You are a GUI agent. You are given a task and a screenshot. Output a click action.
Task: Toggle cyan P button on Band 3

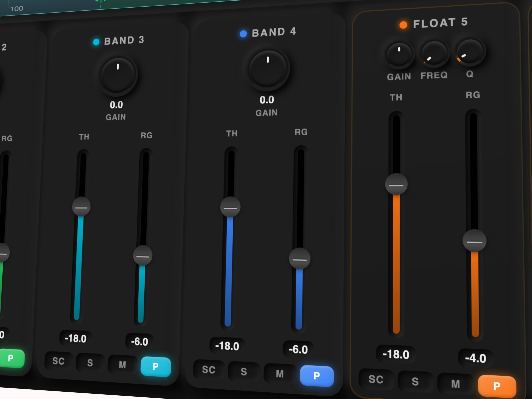coord(156,366)
